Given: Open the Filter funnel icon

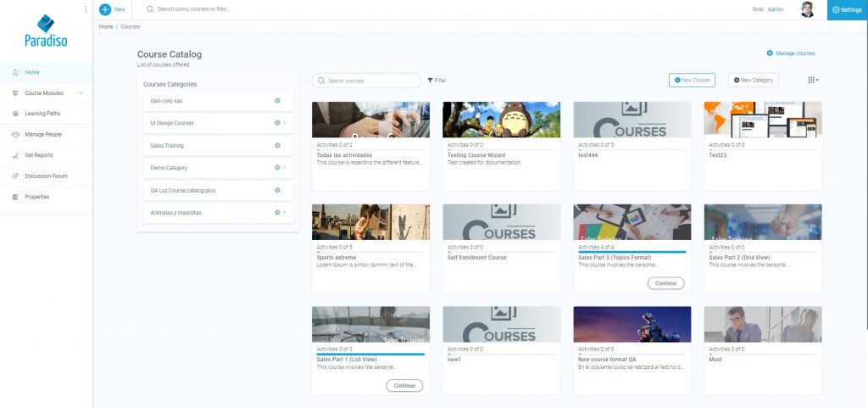Looking at the screenshot, I should pos(430,81).
